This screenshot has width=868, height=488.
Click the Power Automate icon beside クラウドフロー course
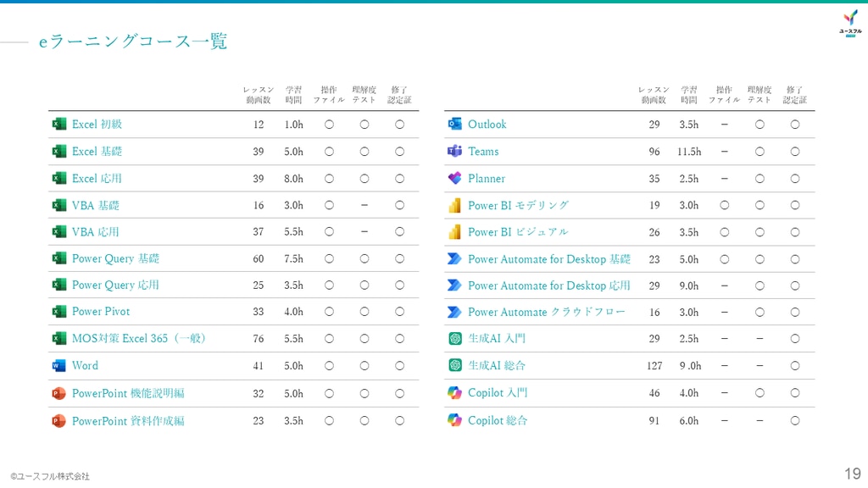coord(454,313)
